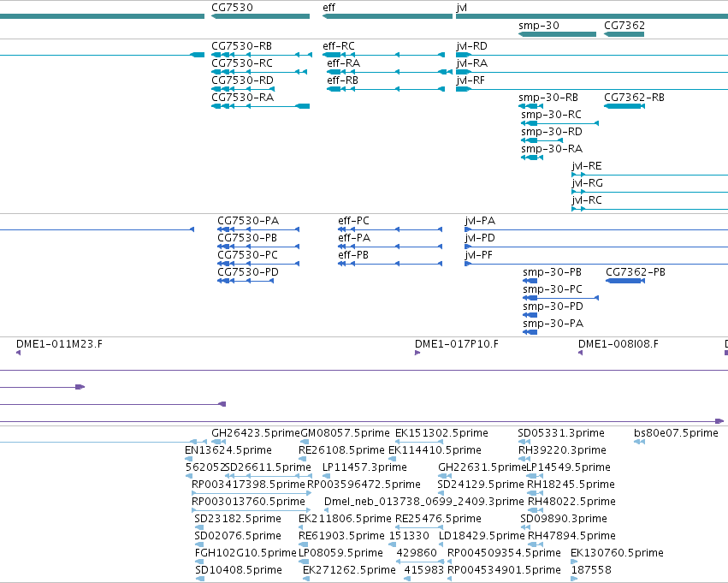
Task: Click EST GM08057.5prime
Action: coord(305,442)
